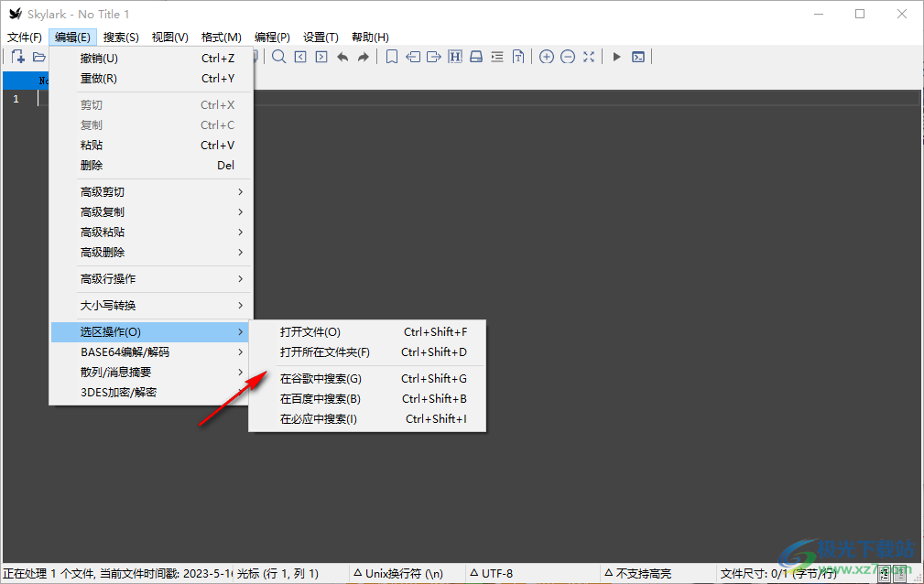Open the 格式(M) menu
This screenshot has height=584, width=924.
tap(221, 38)
